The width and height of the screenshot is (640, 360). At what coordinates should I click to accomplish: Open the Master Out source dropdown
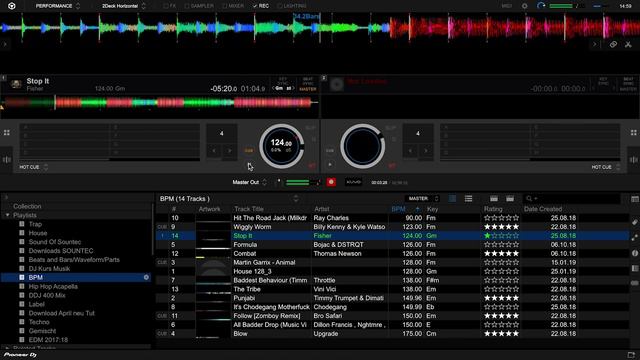[249, 182]
